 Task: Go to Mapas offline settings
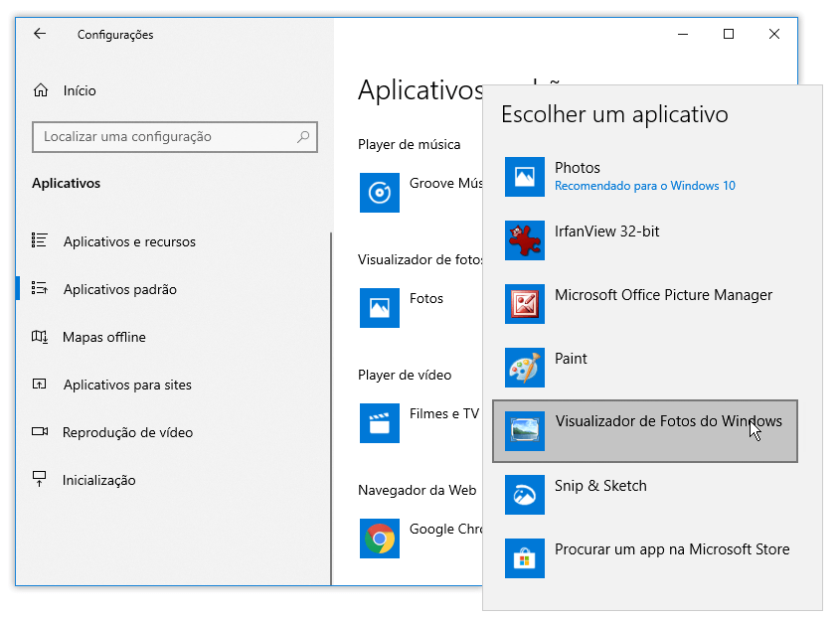point(104,337)
